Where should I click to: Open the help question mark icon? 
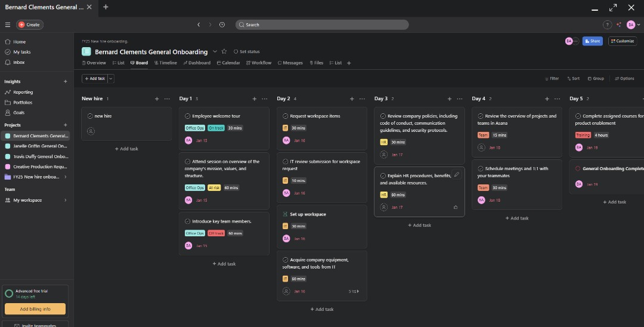coord(607,24)
